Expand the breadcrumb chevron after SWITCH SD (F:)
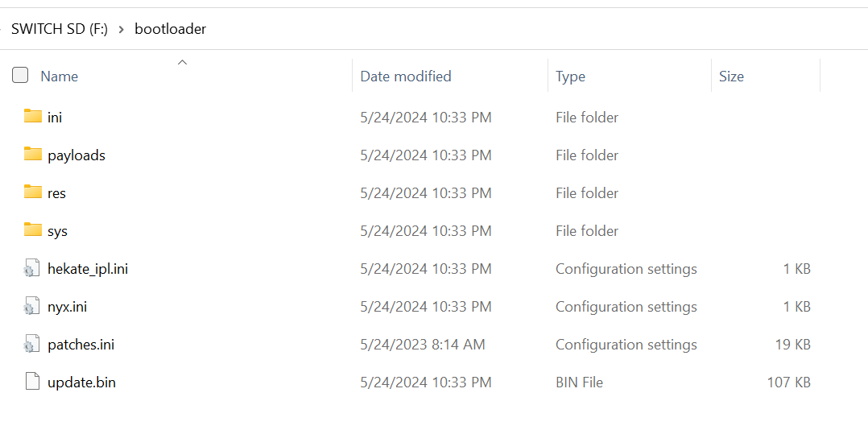868x430 pixels. click(122, 29)
